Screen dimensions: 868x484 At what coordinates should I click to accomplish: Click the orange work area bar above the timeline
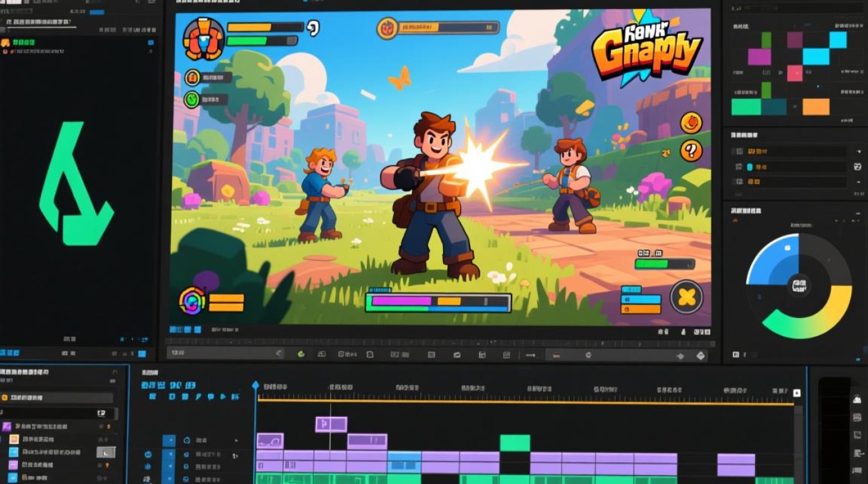(x=525, y=403)
